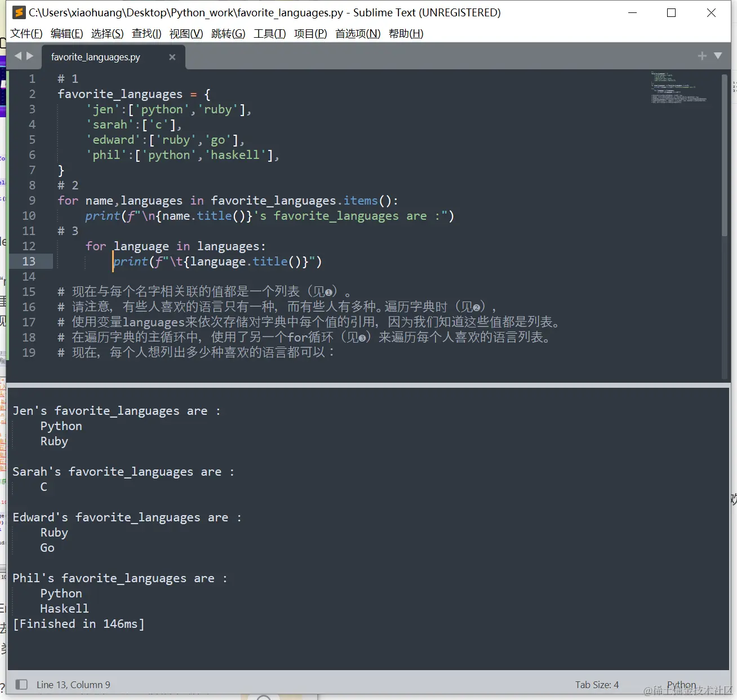Click the 'phil':['python','haskell'] code line
The image size is (737, 700).
[x=183, y=155]
